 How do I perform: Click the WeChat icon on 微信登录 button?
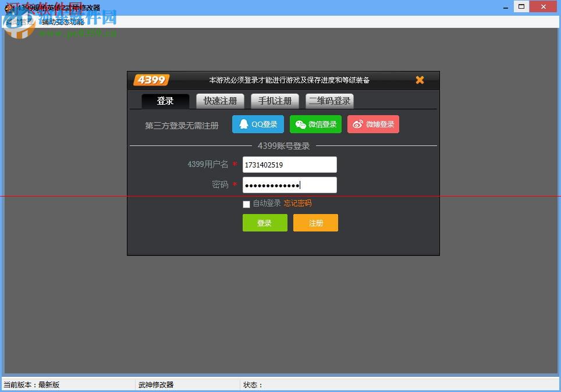coord(300,124)
